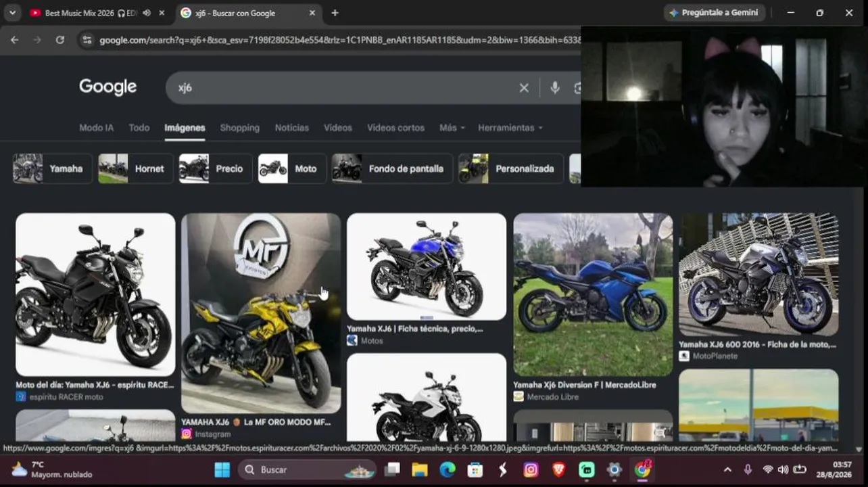Select the xj6 - Buscar con Google tab

coord(248,13)
